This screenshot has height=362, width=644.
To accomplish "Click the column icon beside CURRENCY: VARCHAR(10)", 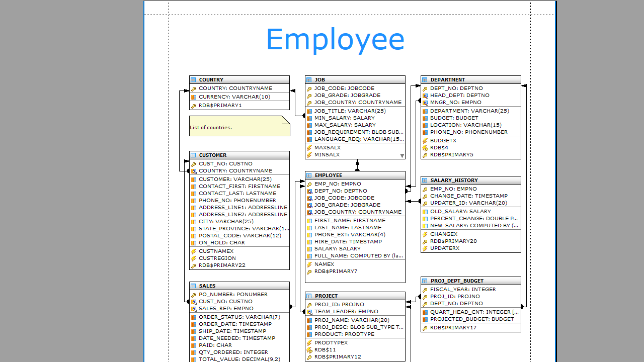I will click(194, 97).
